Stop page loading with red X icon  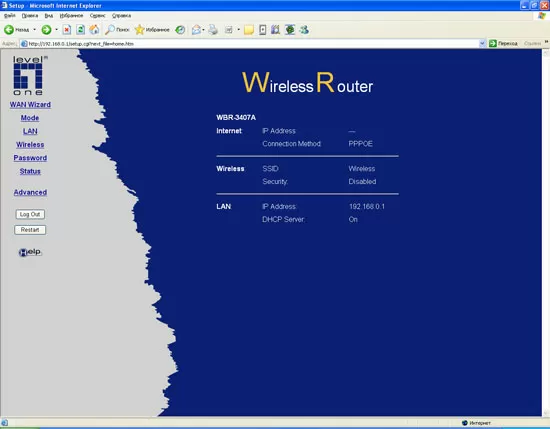click(x=67, y=30)
